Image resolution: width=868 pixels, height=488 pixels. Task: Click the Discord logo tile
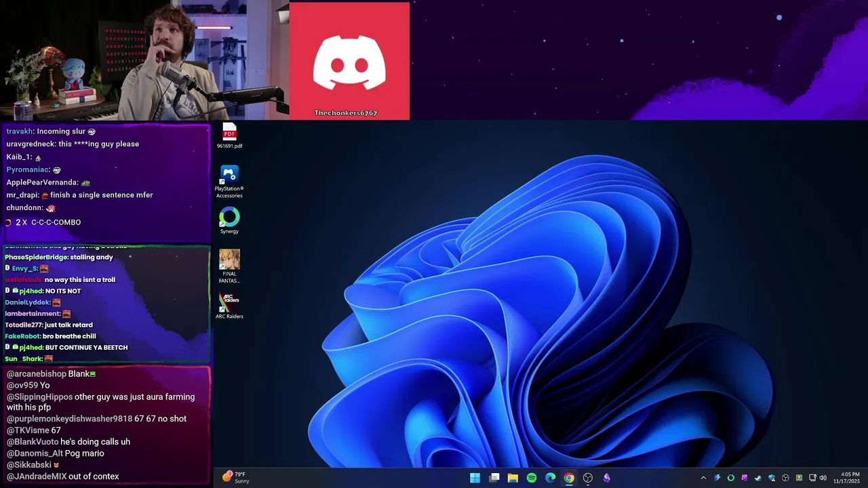click(x=349, y=61)
